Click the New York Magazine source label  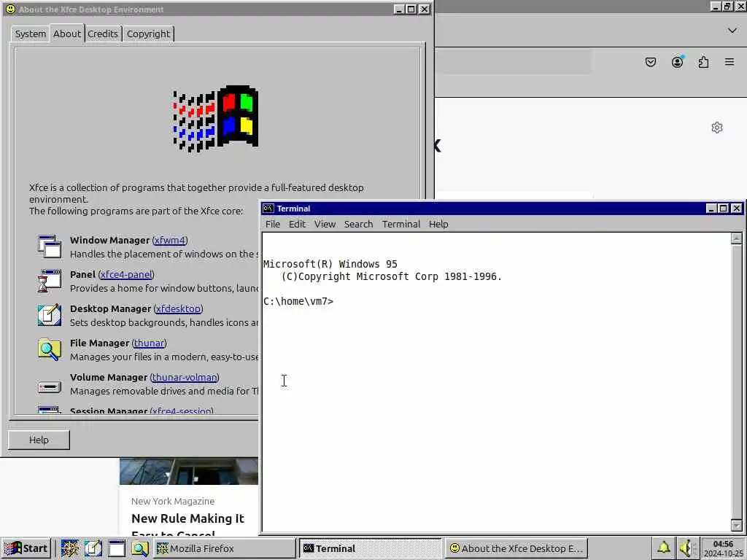point(173,502)
